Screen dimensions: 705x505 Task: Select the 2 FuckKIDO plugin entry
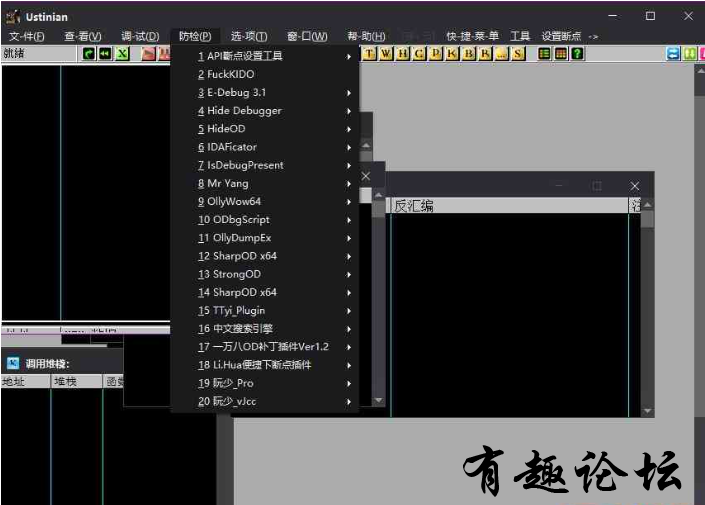(x=264, y=74)
